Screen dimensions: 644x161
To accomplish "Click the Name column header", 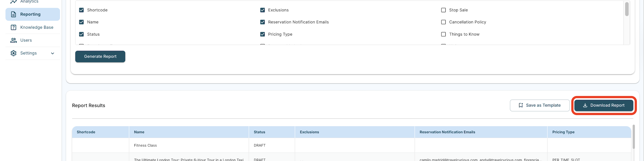I will click(139, 132).
